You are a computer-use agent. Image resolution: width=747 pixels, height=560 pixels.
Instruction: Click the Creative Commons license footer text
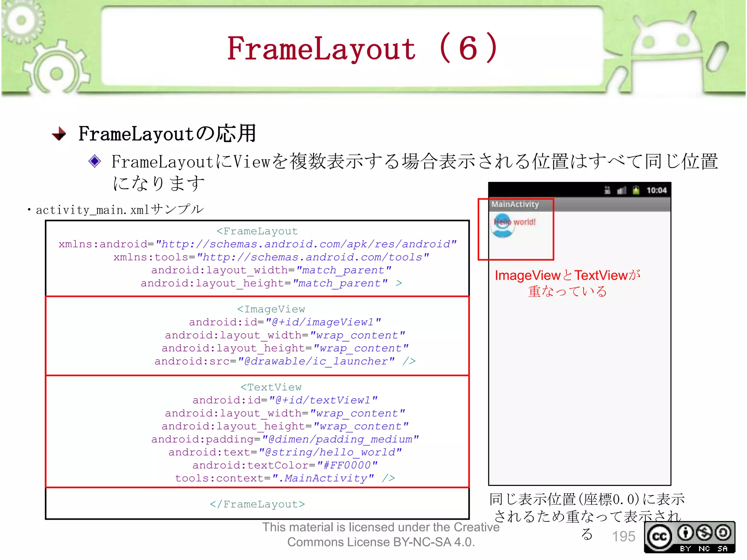coord(381,534)
